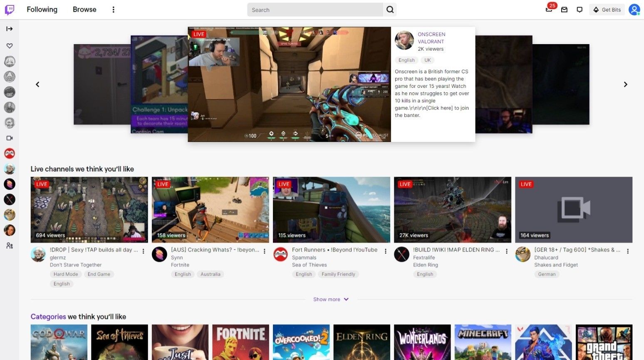Focus the Search input field
Viewport: 644px width, 360px height.
tap(315, 10)
